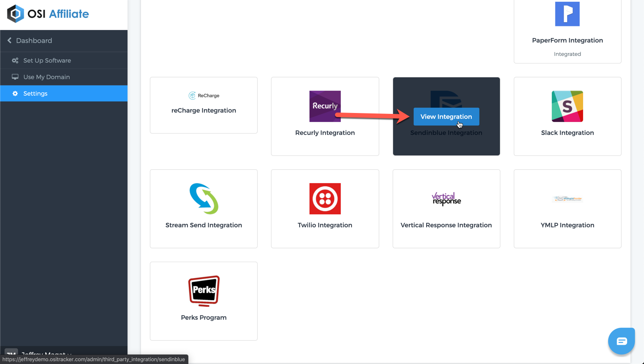The height and width of the screenshot is (364, 644).
Task: Click the dimmed Sendinblue Integration label
Action: [446, 133]
